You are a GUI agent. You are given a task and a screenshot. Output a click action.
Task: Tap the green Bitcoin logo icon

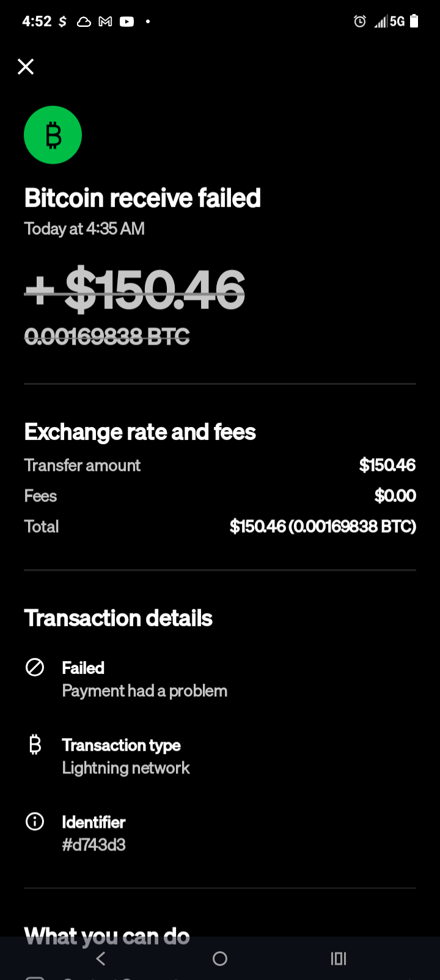(53, 135)
